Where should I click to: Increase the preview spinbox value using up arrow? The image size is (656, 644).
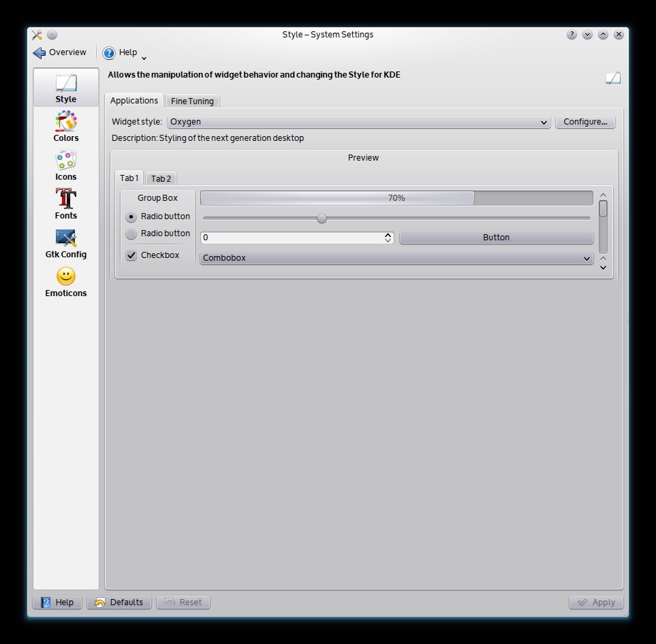click(x=388, y=235)
